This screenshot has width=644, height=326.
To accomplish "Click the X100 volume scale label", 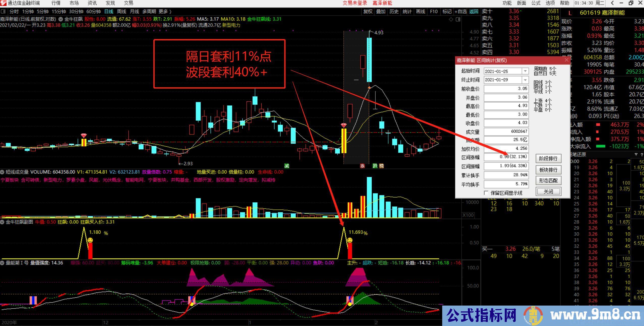I will [x=468, y=215].
